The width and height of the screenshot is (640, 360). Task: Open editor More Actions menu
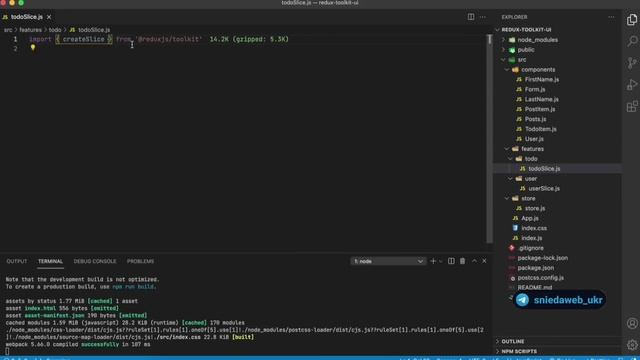(x=483, y=17)
